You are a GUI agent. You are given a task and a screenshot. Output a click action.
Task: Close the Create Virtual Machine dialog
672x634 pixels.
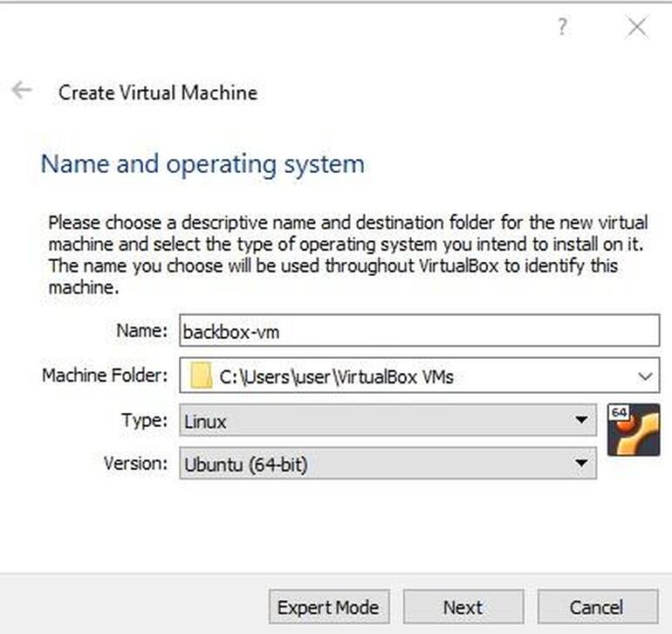click(x=637, y=27)
